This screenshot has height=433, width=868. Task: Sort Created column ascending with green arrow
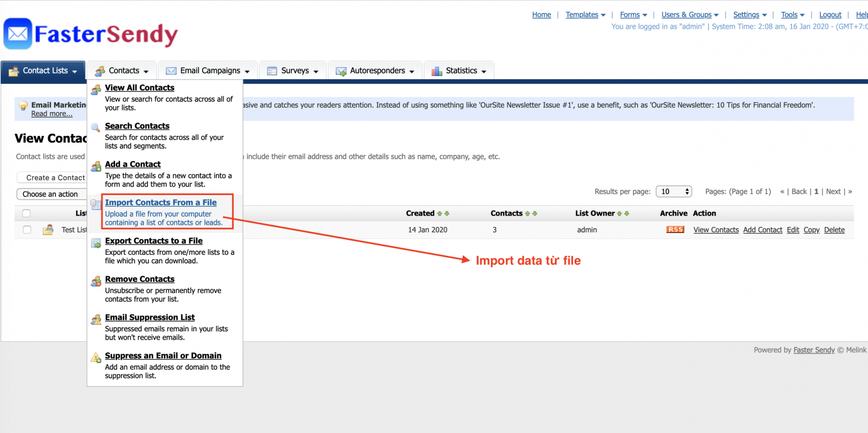(439, 214)
